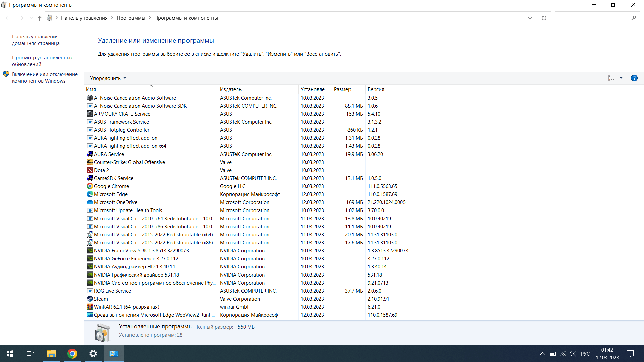Click the WinRAR 6.21 program icon

pos(90,307)
